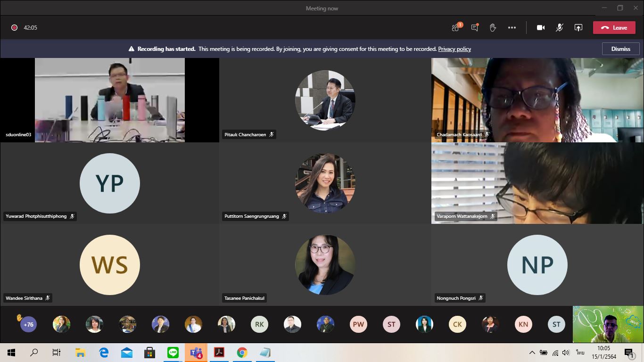644x362 pixels.
Task: Open Adobe Acrobat from the taskbar
Action: coord(219,353)
